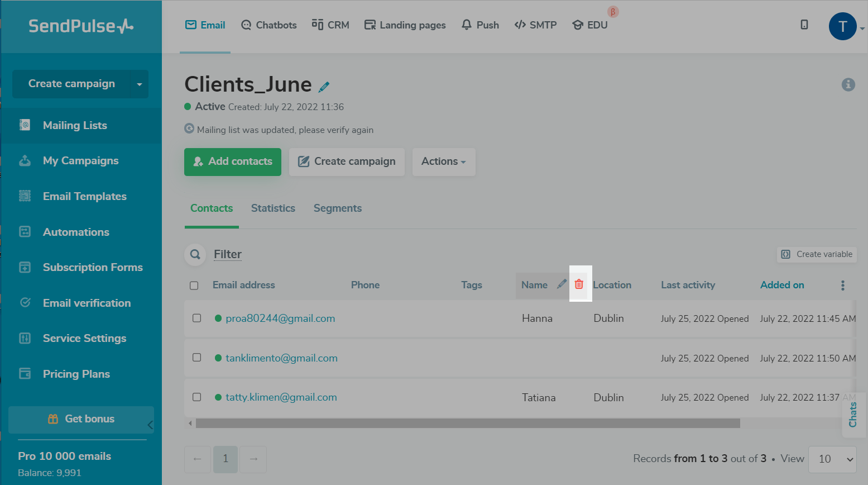Open the three-dot column options menu
This screenshot has height=485, width=868.
point(842,286)
